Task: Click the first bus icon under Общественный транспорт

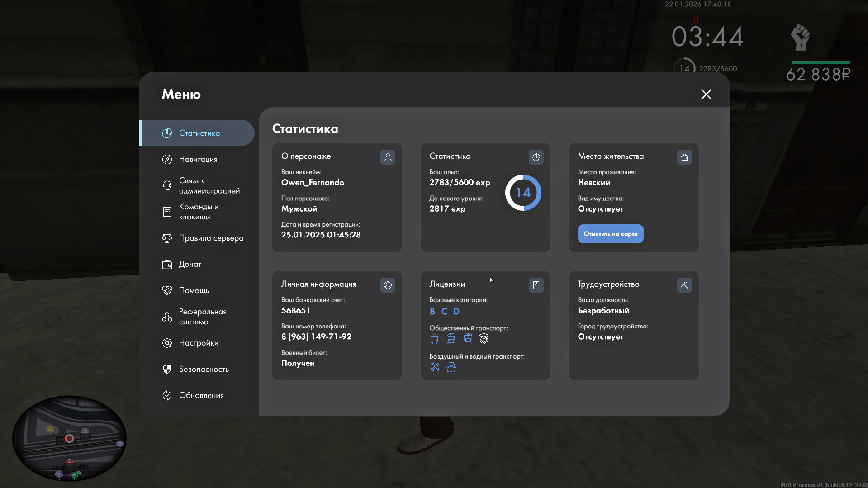Action: tap(434, 339)
